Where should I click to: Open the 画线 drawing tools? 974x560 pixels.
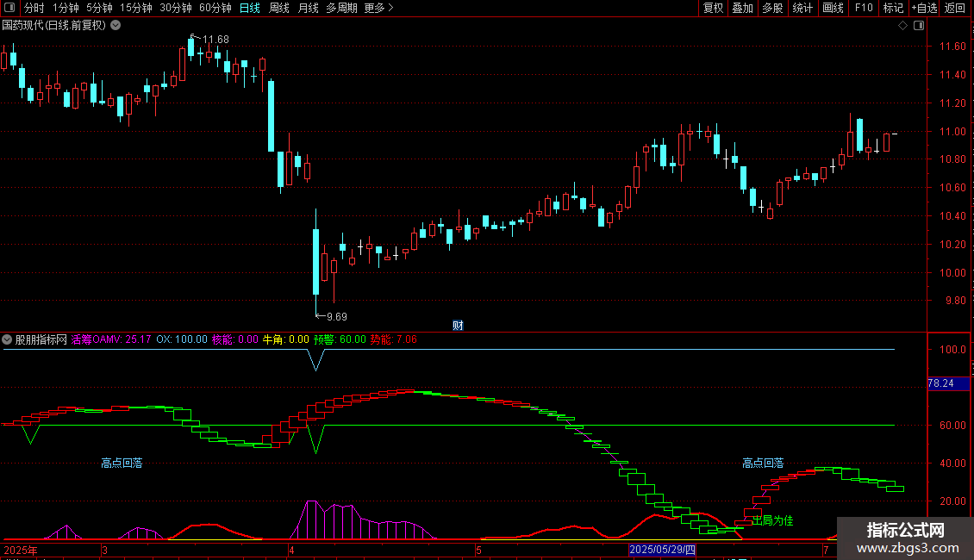tap(833, 8)
